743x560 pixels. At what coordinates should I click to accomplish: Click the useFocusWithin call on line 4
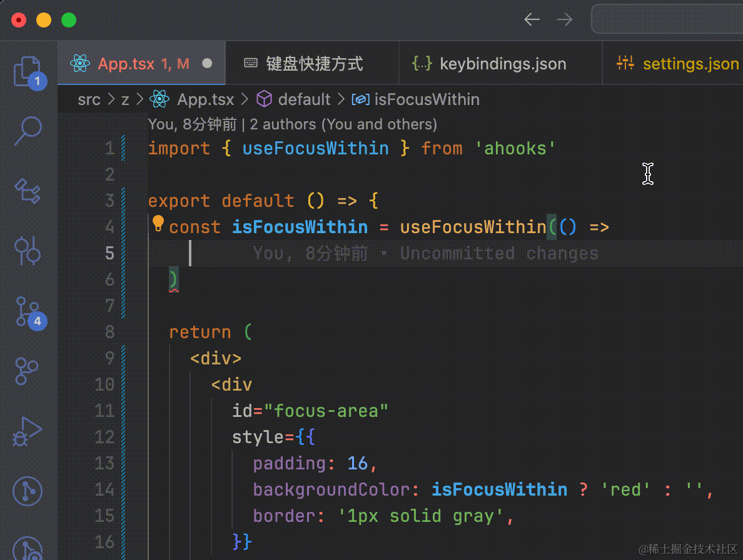coord(473,227)
